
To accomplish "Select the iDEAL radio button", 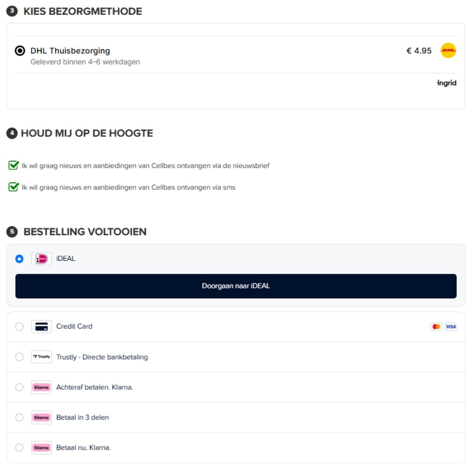I will pos(19,259).
